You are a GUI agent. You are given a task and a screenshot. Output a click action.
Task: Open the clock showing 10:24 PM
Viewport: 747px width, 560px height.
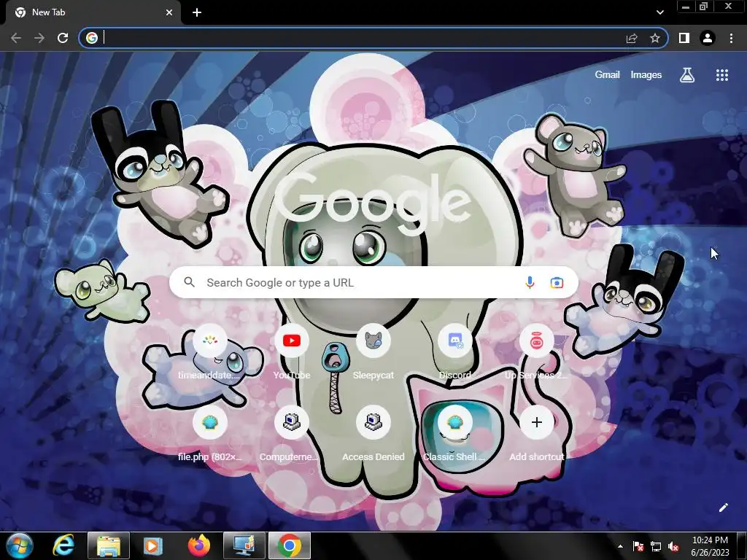(x=710, y=546)
